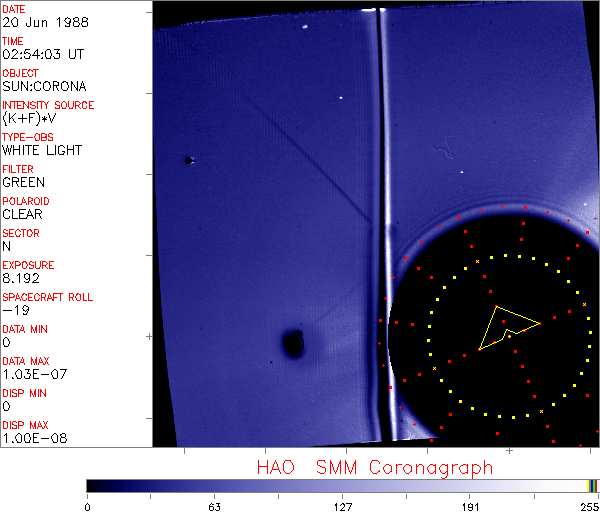Viewport: 600px width, 512px height.
Task: Click the GREEN filter value
Action: click(x=23, y=182)
